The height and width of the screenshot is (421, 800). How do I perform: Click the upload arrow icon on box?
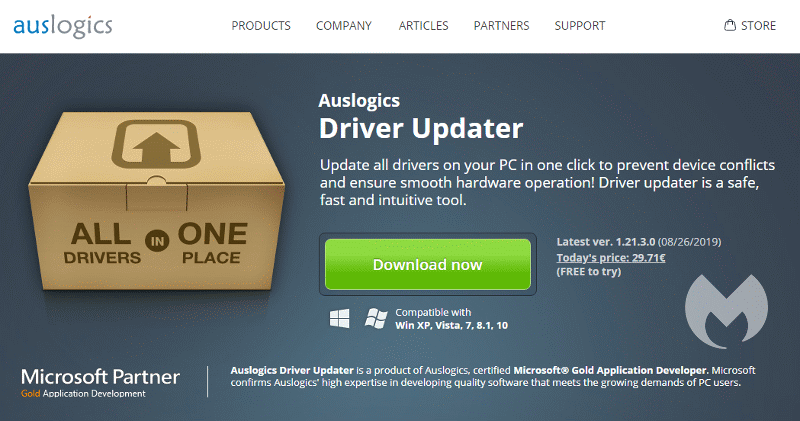(156, 144)
